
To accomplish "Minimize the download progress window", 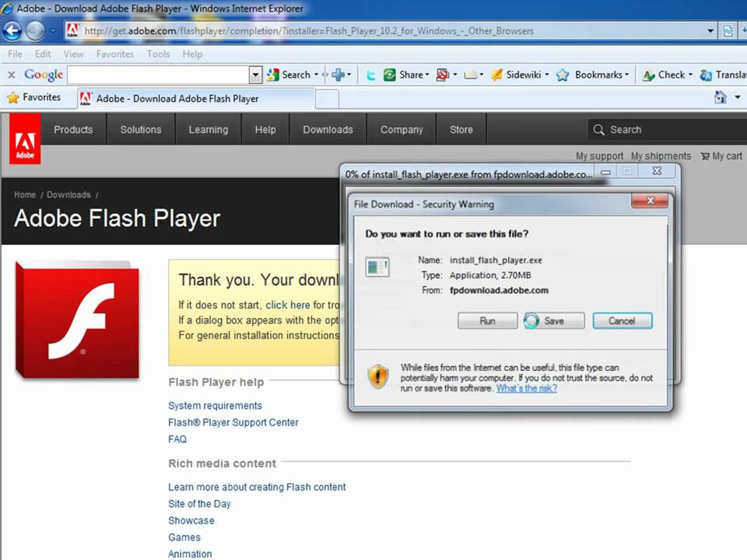I will [x=605, y=171].
